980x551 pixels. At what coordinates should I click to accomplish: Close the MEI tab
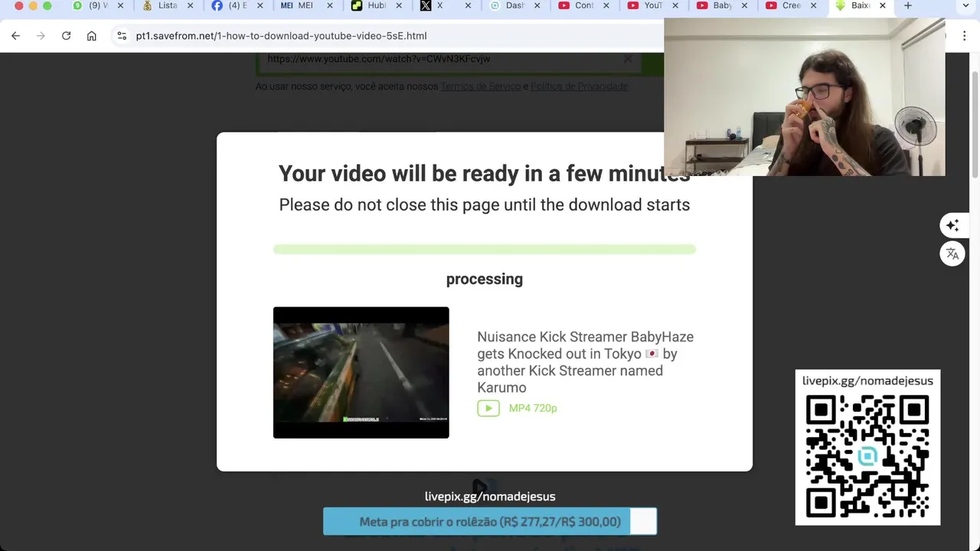click(330, 5)
